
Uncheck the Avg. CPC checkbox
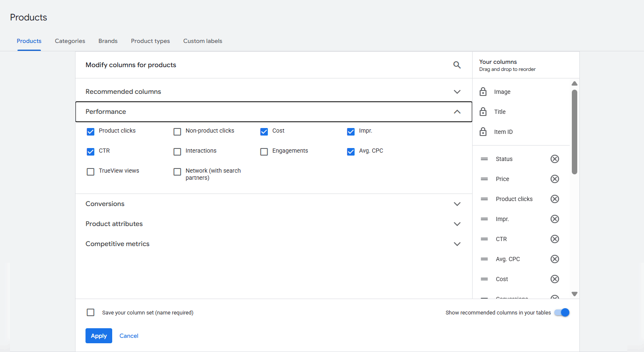coord(351,152)
